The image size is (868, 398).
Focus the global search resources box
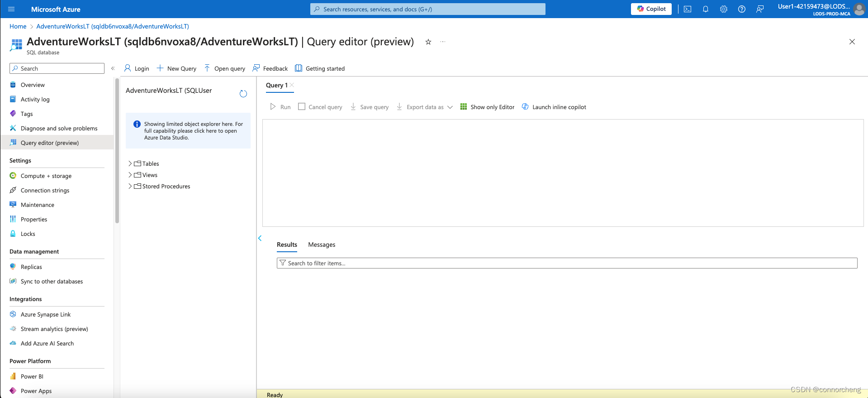427,9
